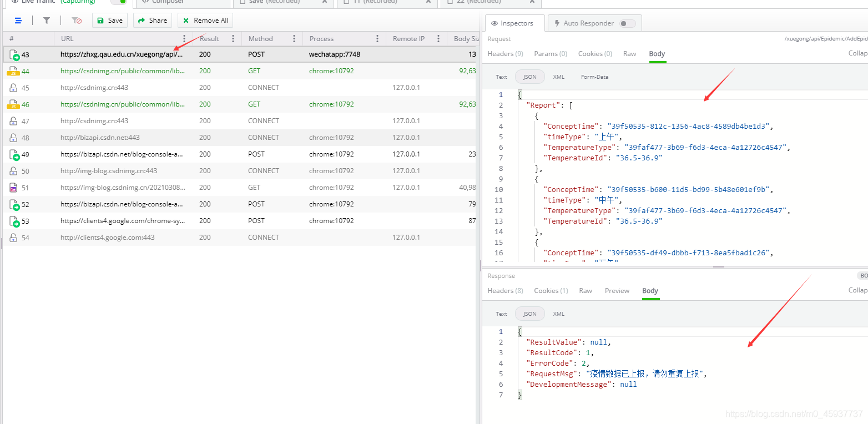Click the lock icon for row 45
Viewport: 868px width, 424px height.
(x=13, y=88)
